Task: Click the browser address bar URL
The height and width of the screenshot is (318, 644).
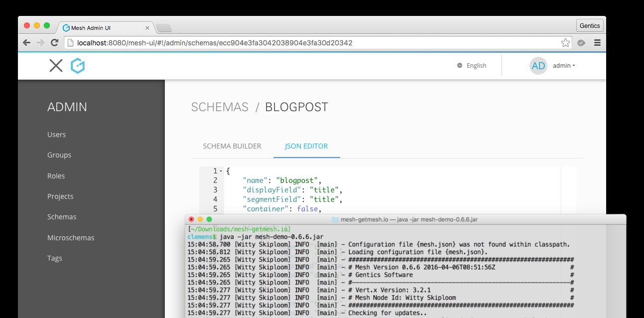Action: point(214,43)
